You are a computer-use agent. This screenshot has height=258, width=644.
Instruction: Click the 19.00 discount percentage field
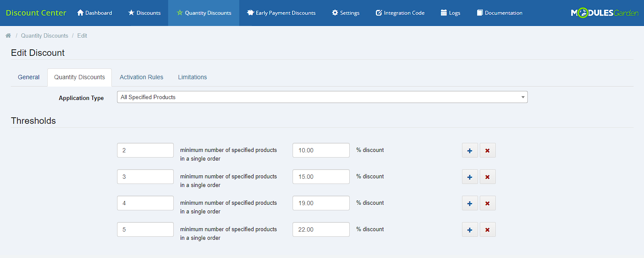(x=321, y=203)
